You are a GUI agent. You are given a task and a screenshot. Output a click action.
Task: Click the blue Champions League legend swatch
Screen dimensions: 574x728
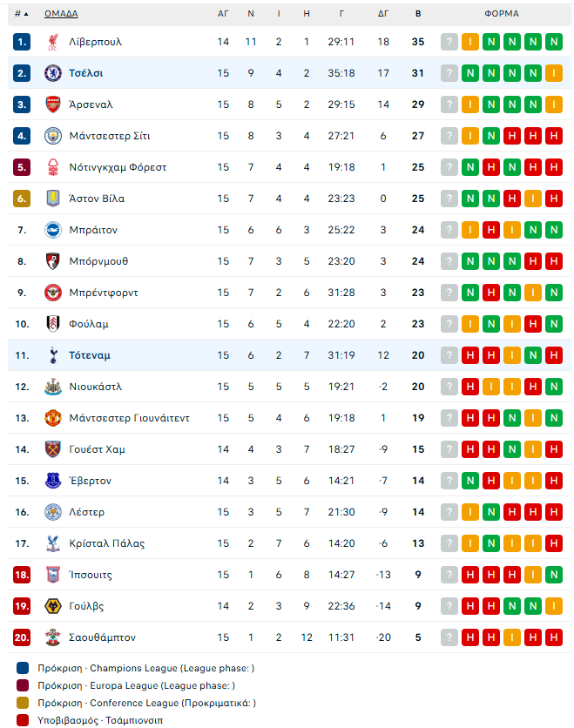pyautogui.click(x=23, y=668)
